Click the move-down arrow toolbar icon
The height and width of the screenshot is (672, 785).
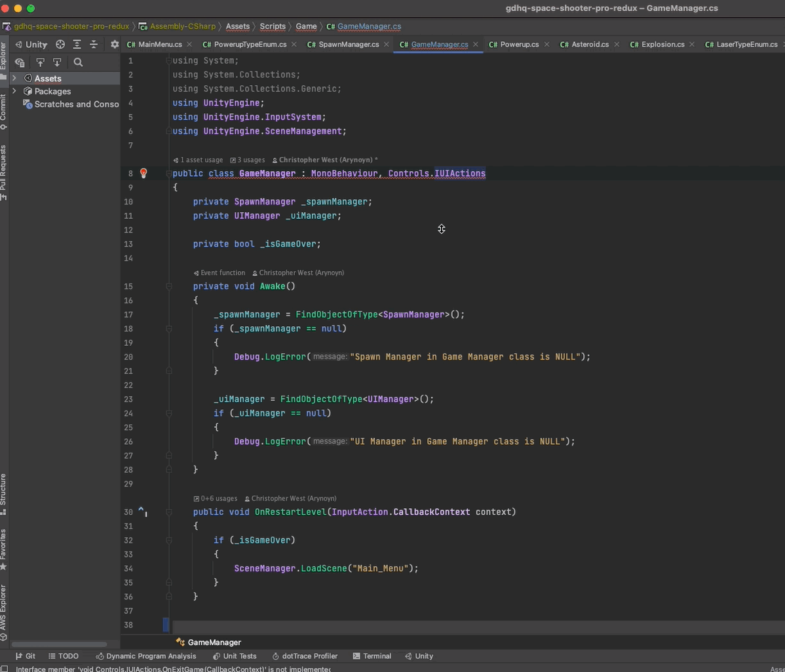click(x=57, y=62)
